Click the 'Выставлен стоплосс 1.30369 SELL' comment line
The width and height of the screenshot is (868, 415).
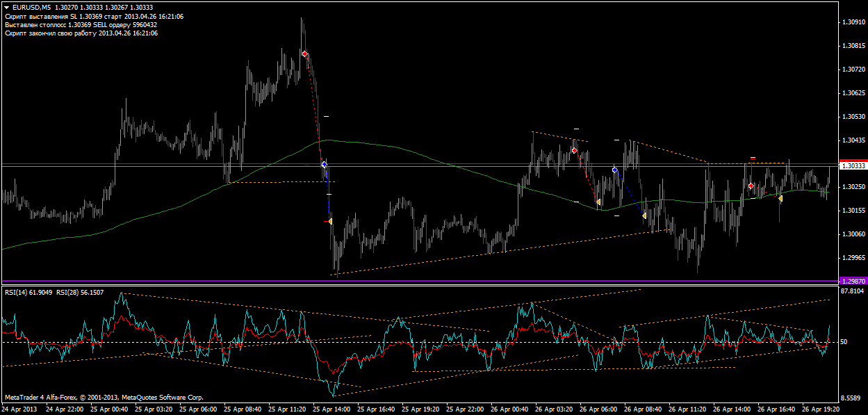pos(81,24)
